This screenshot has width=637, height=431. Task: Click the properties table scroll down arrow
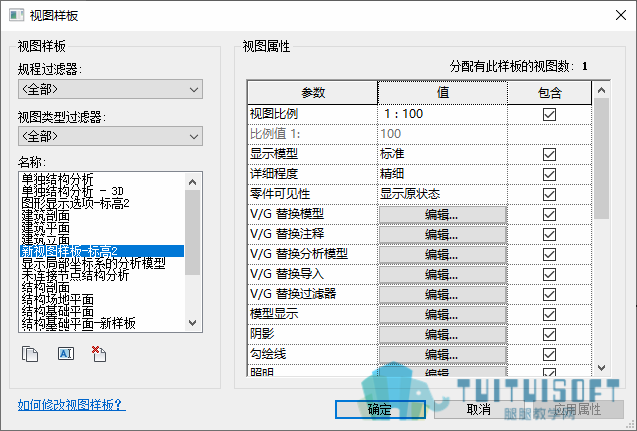601,368
